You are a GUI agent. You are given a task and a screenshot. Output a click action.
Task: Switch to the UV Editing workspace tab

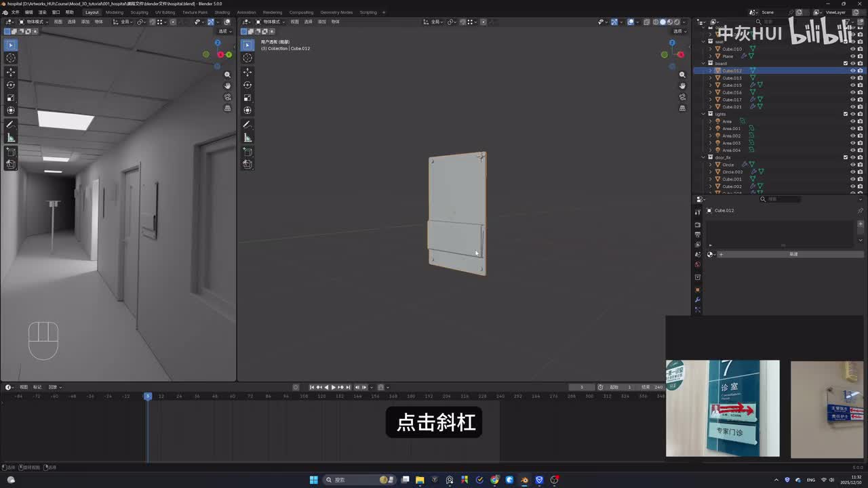coord(165,12)
